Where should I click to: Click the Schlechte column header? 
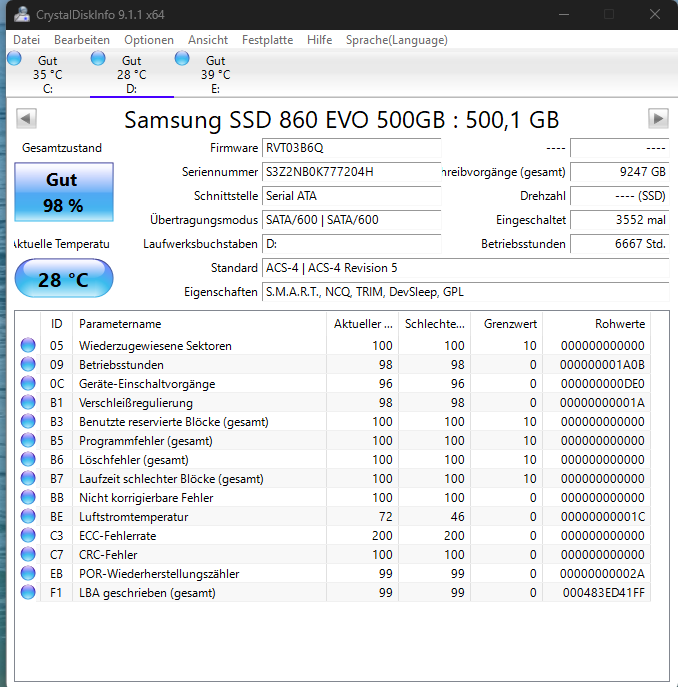(x=434, y=324)
